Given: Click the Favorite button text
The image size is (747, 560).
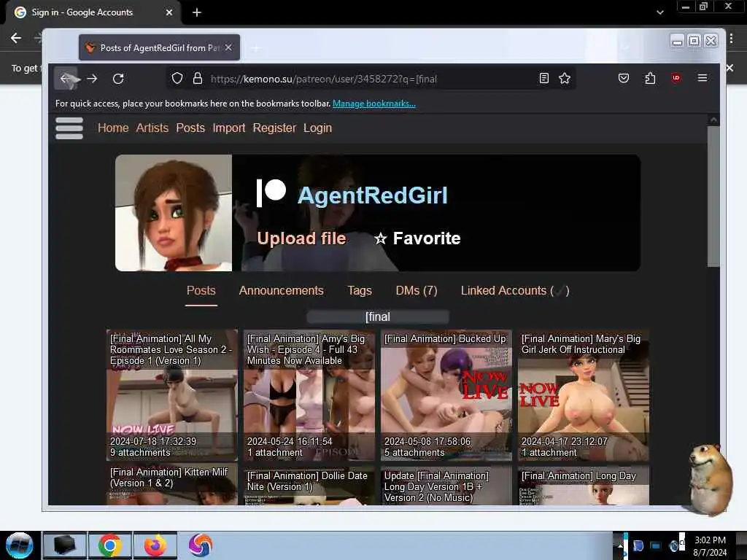Looking at the screenshot, I should (426, 238).
